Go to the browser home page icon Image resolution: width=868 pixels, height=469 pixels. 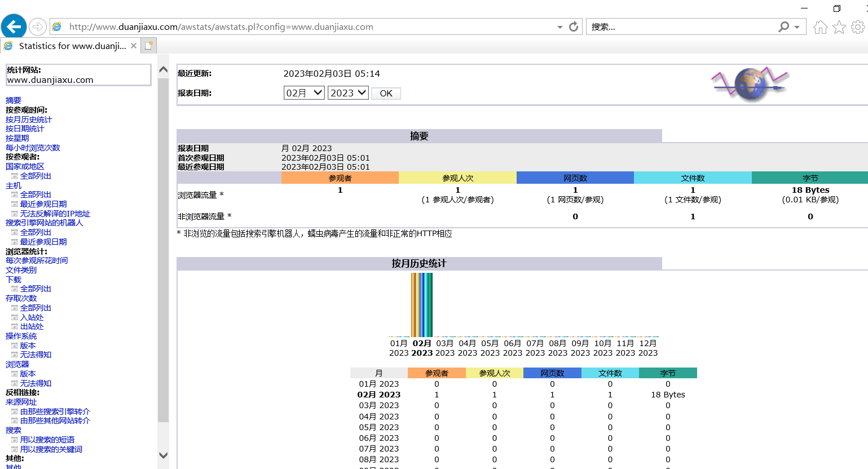click(x=821, y=27)
